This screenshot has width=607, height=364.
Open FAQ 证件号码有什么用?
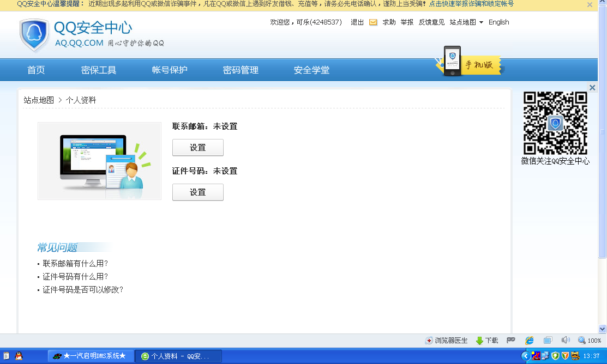(75, 277)
